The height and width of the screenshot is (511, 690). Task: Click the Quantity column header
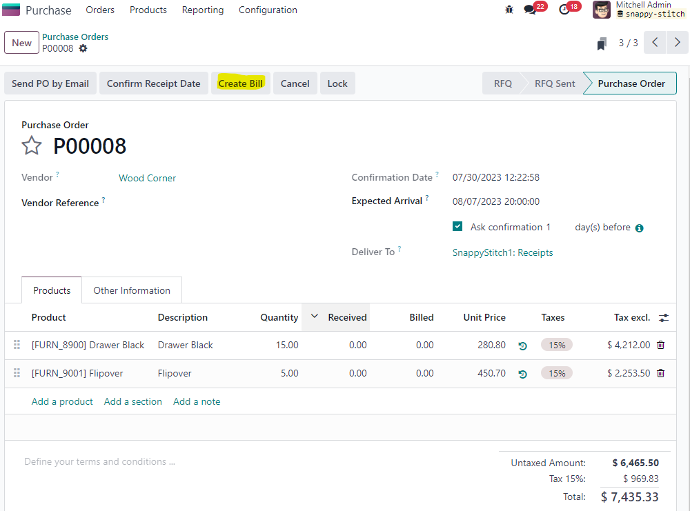pos(279,318)
